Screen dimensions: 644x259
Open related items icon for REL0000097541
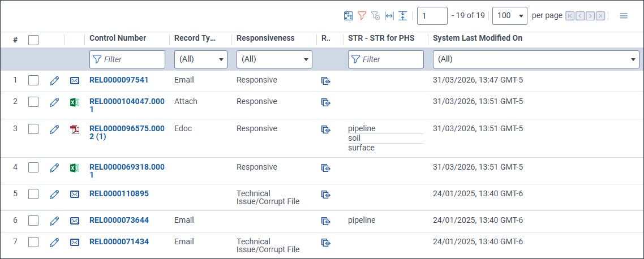coord(326,81)
